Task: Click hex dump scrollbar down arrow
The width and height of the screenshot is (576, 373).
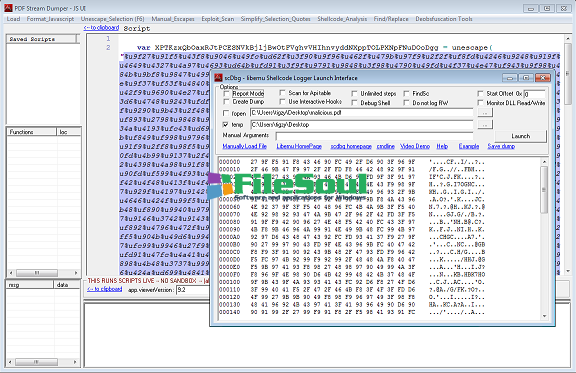Action: coord(544,316)
